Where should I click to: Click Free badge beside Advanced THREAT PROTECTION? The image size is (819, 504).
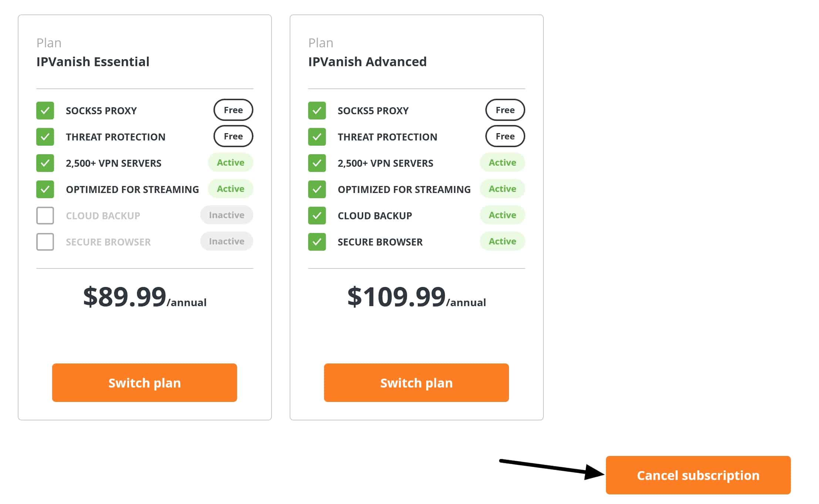pyautogui.click(x=505, y=136)
